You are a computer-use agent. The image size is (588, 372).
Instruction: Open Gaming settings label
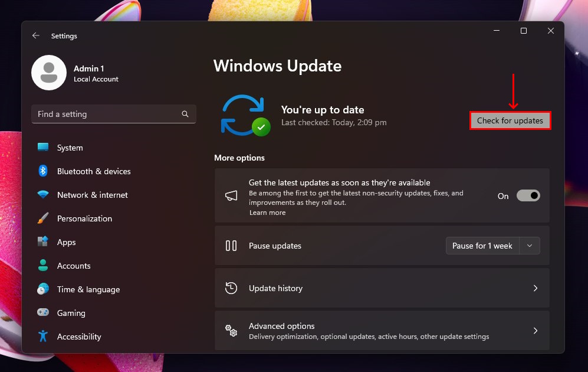click(71, 313)
